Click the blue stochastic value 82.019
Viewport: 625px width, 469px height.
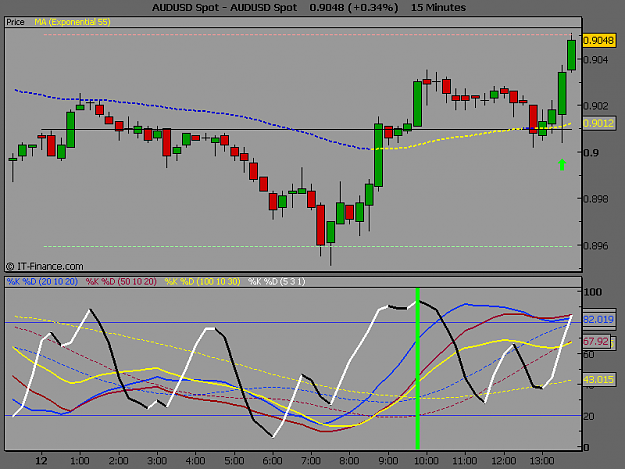tap(599, 320)
